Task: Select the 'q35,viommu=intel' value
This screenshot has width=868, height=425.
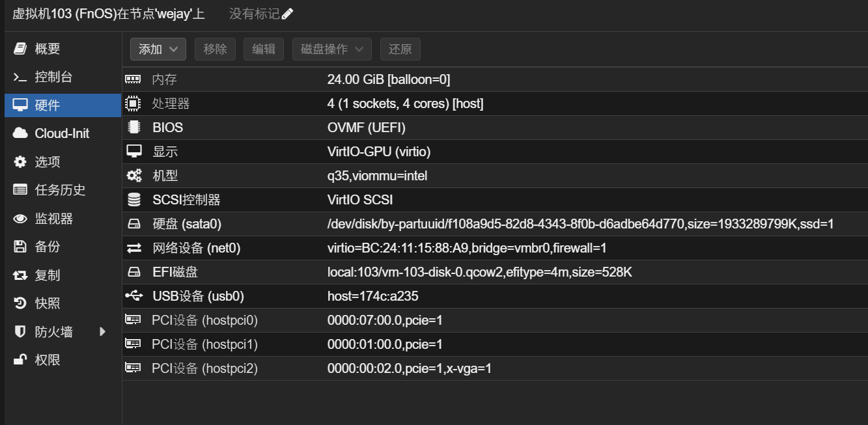Action: coord(378,176)
